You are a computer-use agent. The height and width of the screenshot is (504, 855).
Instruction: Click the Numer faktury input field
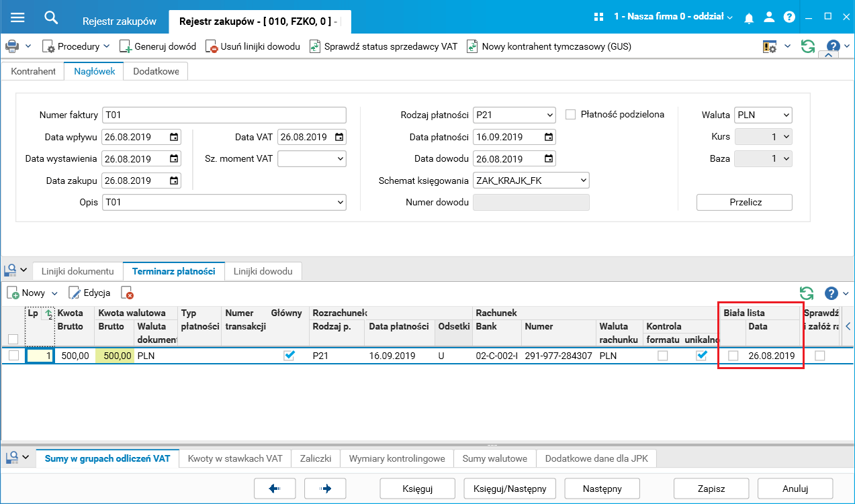(224, 115)
